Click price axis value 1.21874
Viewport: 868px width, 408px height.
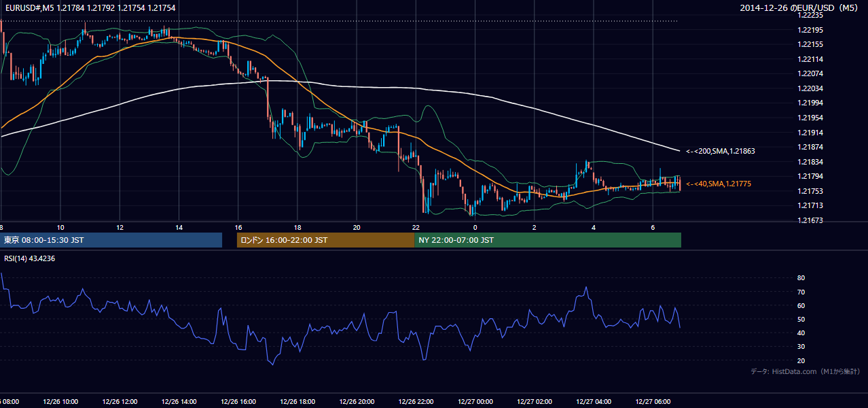pos(809,147)
